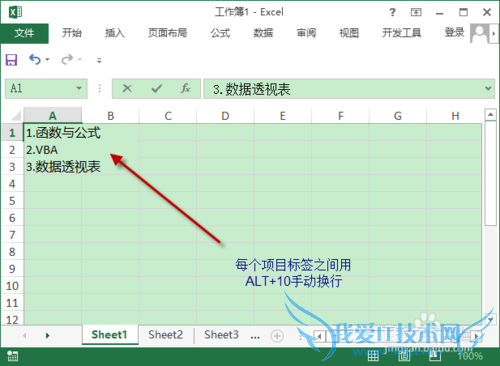
Task: Open the 视图 ribbon tab
Action: click(349, 33)
